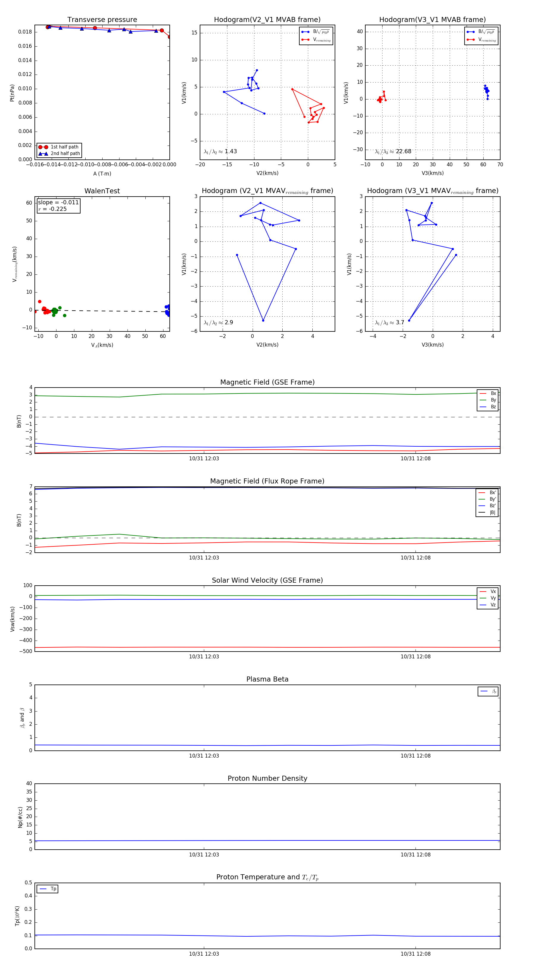Select the "Vx" legend entry in solar wind plot
Screen dimensions: 535x980
[488, 592]
